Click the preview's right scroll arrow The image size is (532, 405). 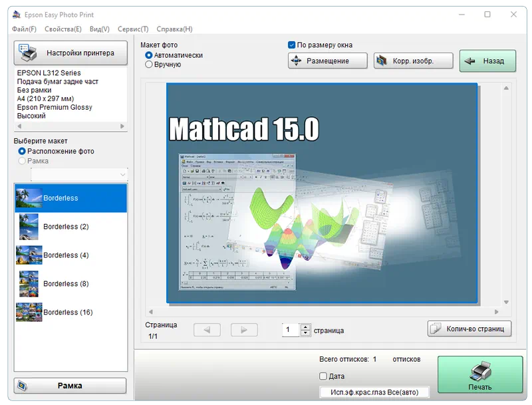coord(497,312)
